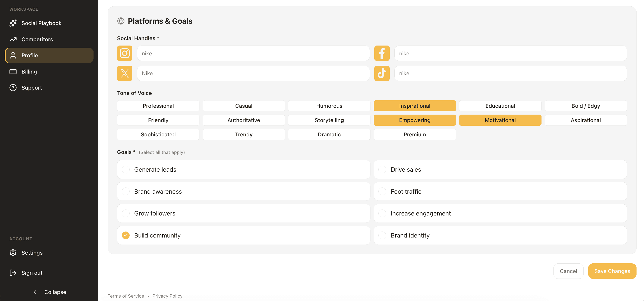Viewport: 644px width, 301px height.
Task: Open Social Playbook from the sidebar icon
Action: 13,23
